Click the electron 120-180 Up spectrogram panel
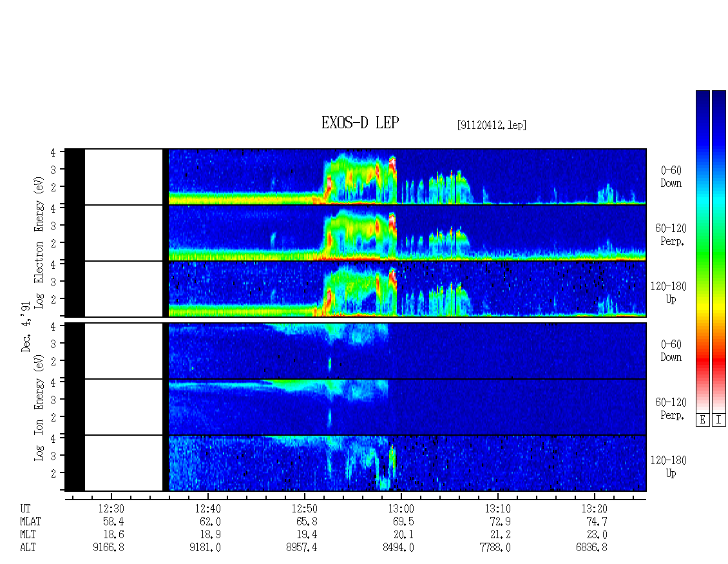Viewport: 728px width, 564px height. 356,289
